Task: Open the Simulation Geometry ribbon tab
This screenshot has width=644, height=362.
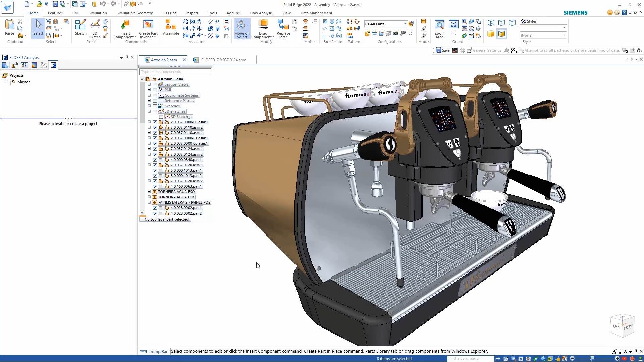Action: click(134, 13)
